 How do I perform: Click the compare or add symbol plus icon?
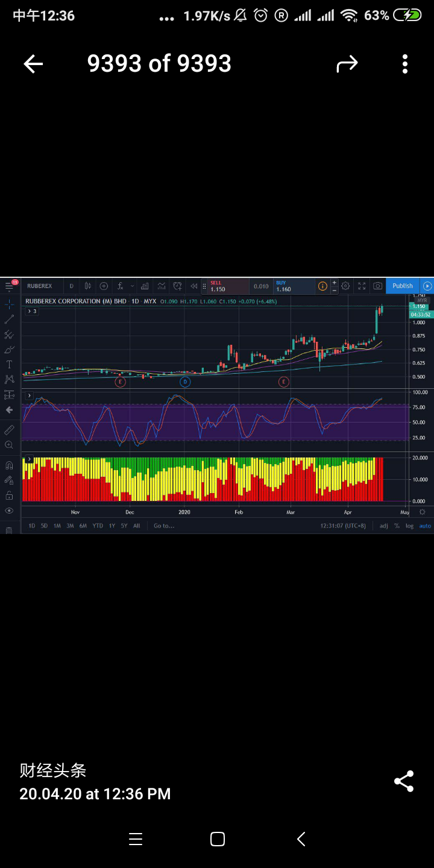104,286
